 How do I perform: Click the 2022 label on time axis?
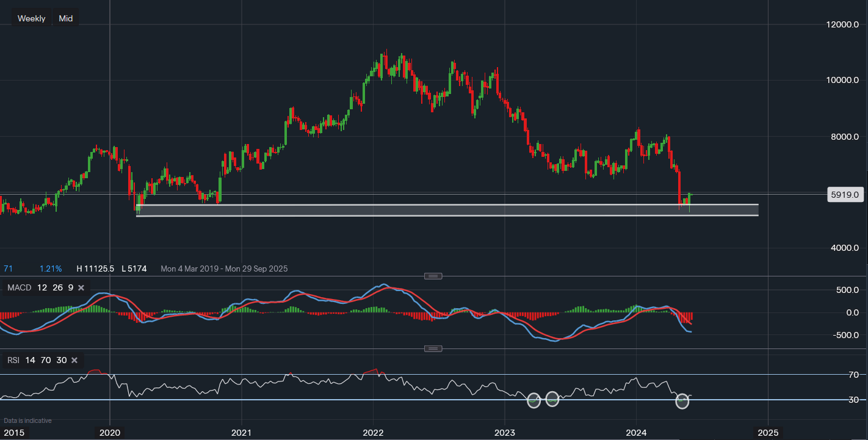coord(373,433)
